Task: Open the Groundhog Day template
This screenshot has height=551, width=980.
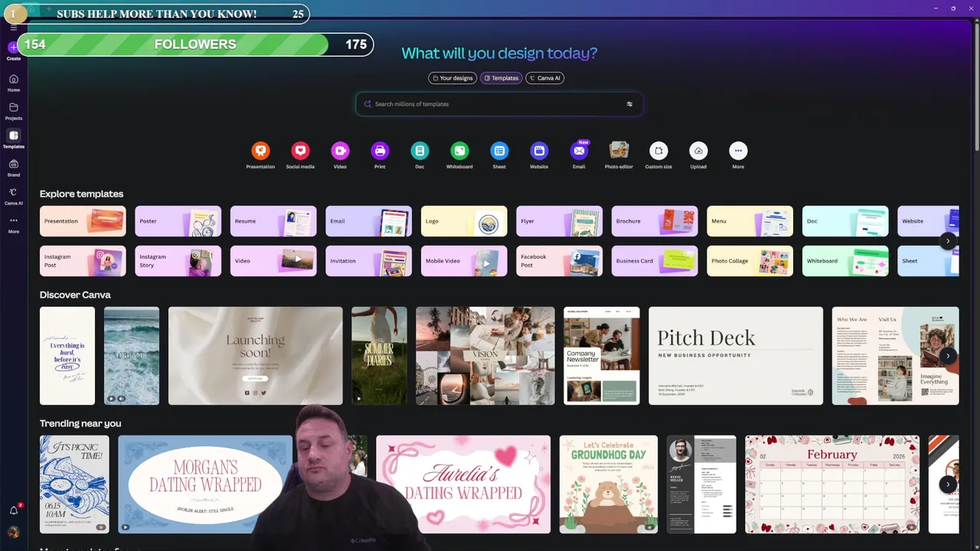Action: pos(609,484)
